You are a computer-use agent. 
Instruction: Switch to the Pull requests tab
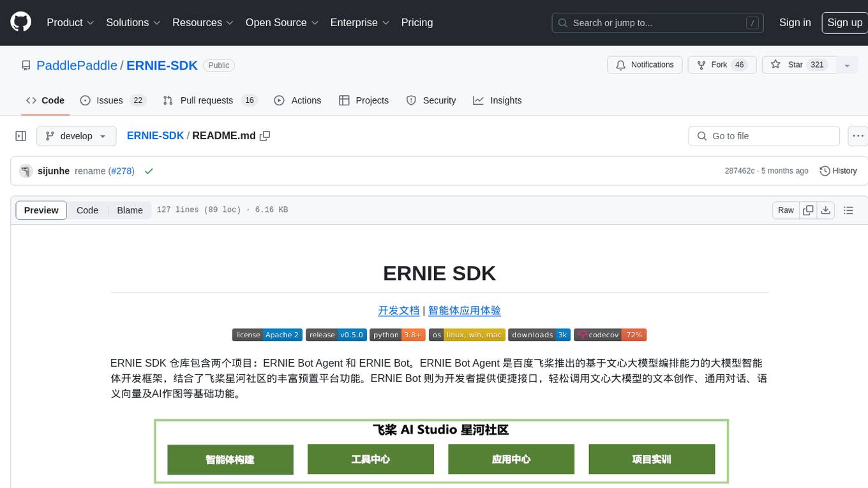click(x=209, y=100)
